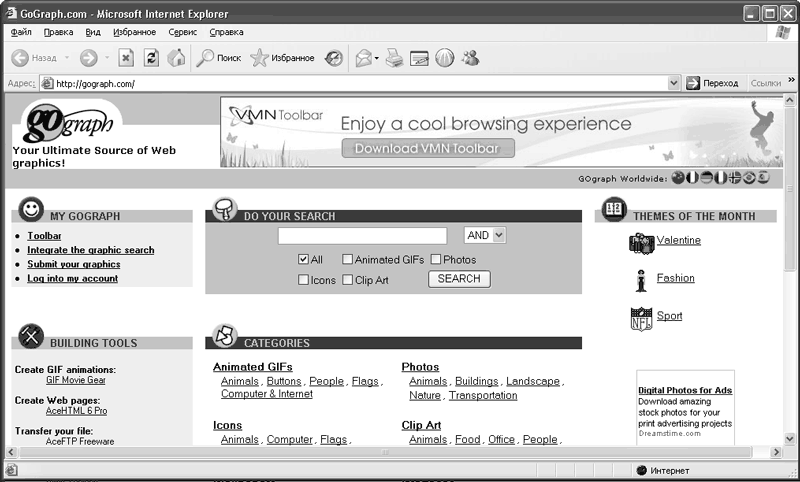Screen dimensions: 800x482
Task: Uncheck the All checkbox
Action: pyautogui.click(x=303, y=260)
